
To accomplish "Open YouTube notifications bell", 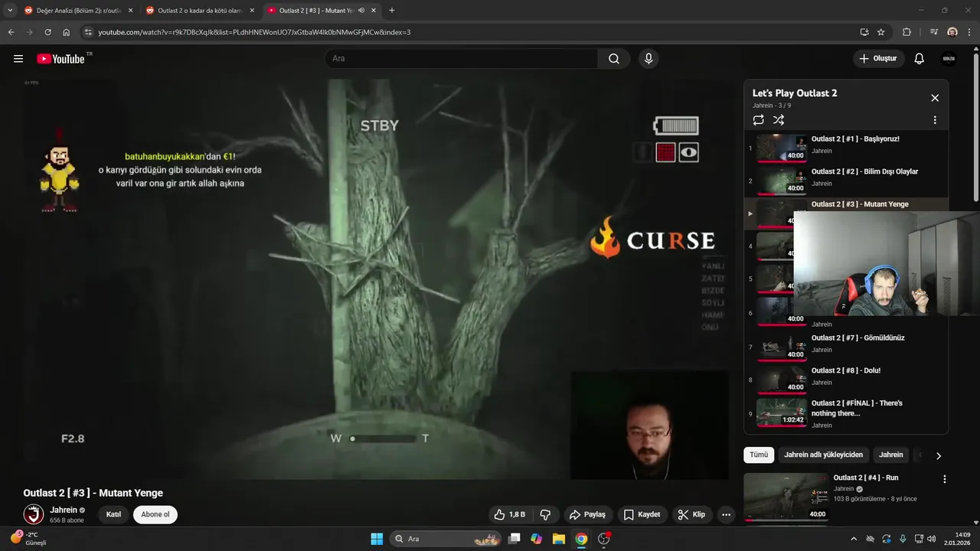I will [920, 59].
